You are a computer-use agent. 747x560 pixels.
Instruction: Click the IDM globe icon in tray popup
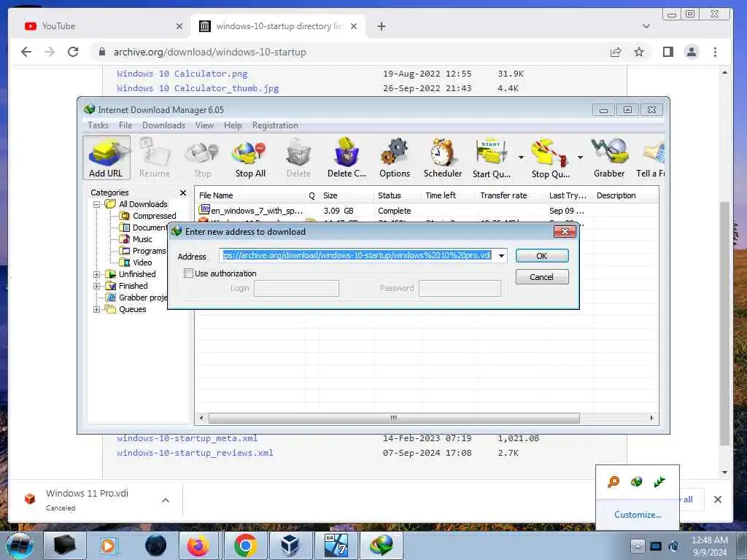pyautogui.click(x=636, y=482)
